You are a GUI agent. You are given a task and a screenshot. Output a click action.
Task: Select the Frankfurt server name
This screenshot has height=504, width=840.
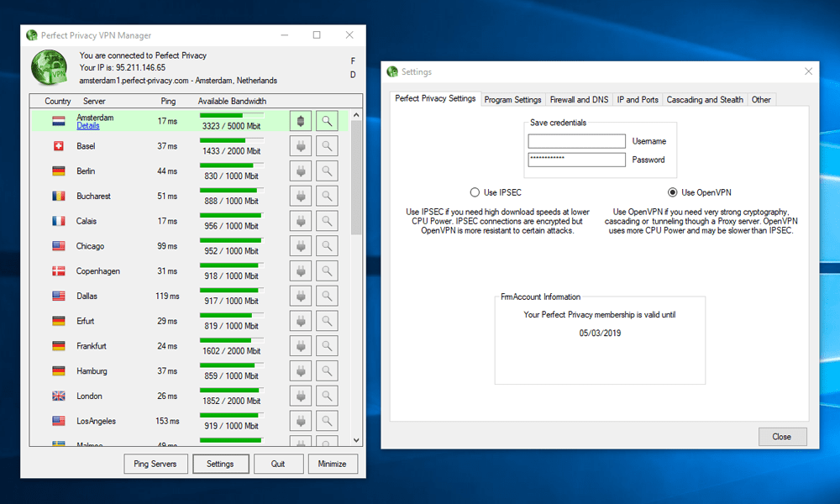tap(92, 346)
